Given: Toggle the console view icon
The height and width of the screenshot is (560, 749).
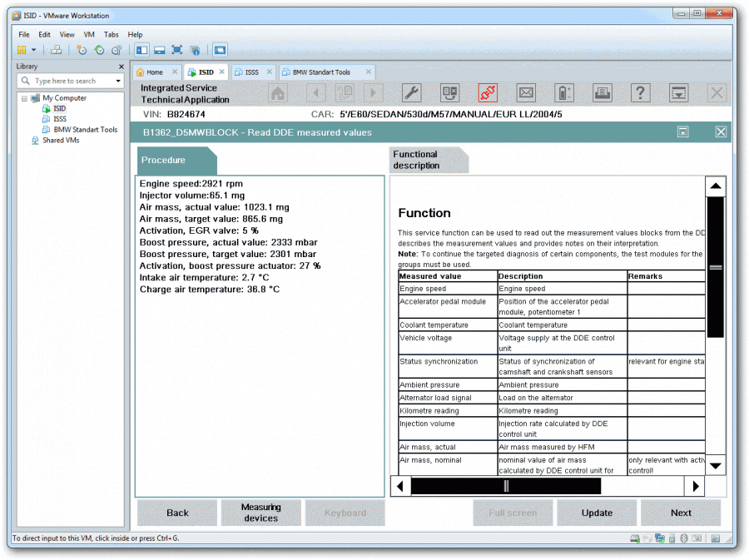Looking at the screenshot, I should [221, 50].
